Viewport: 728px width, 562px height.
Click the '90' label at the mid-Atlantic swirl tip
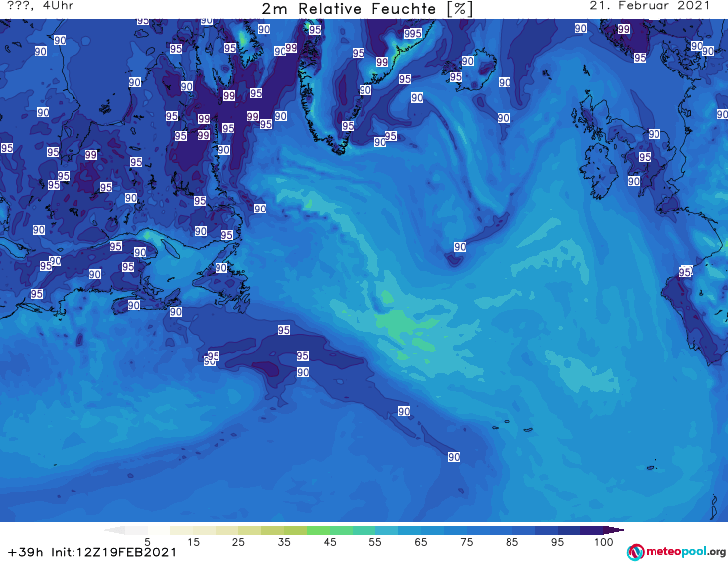point(460,247)
